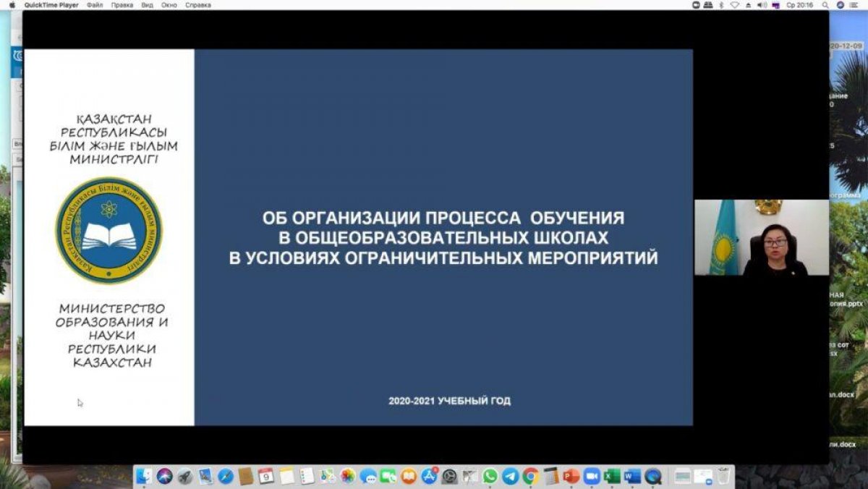Open WhatsApp from the Dock

pos(489,478)
